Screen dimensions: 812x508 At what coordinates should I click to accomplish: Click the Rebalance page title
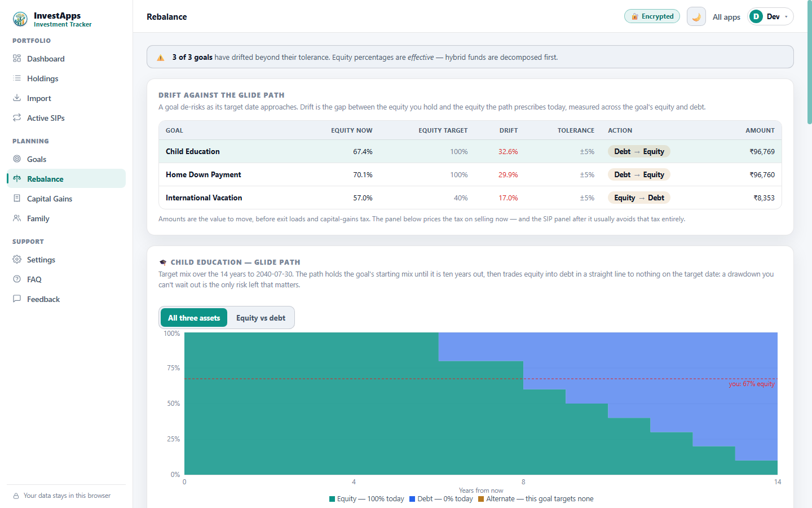(167, 17)
